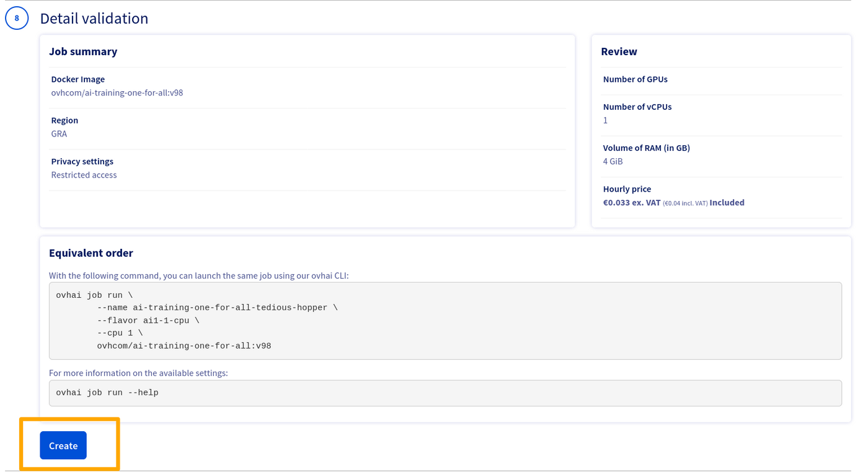Click the Privacy settings label
Screen dimensions: 868x474
[x=82, y=161]
